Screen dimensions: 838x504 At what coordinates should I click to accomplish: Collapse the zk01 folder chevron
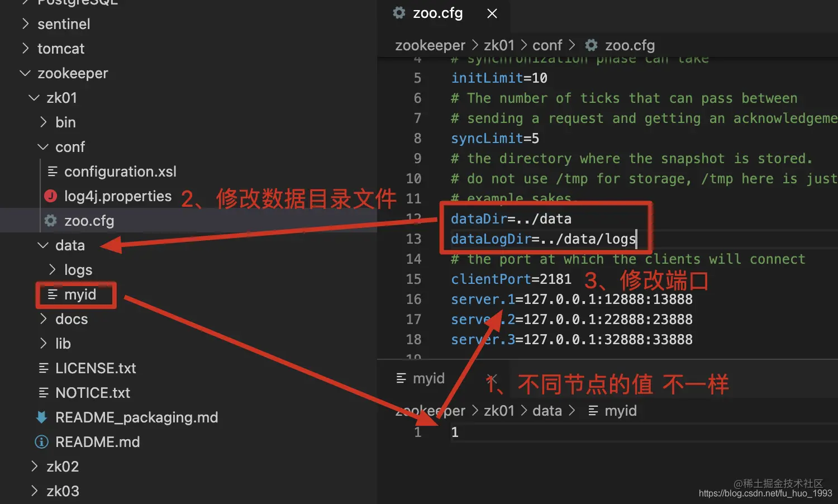(34, 98)
